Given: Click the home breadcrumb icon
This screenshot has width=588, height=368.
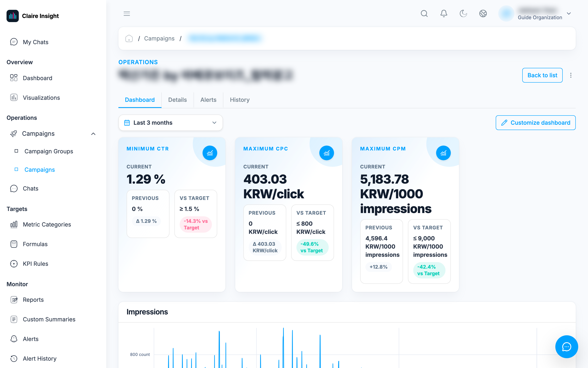Looking at the screenshot, I should pos(129,38).
